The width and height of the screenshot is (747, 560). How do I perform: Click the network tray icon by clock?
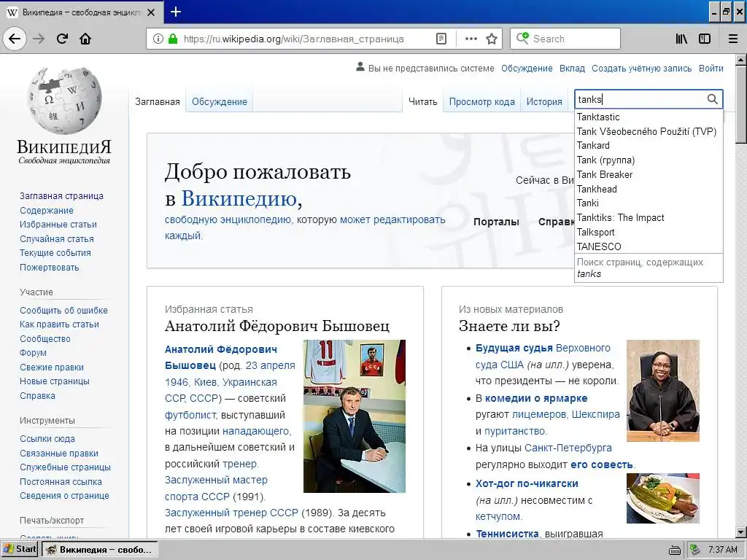coord(695,550)
